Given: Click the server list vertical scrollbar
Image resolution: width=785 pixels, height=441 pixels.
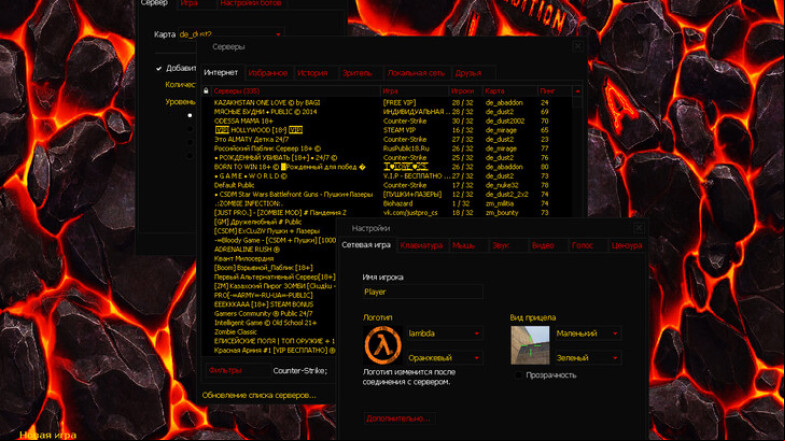Looking at the screenshot, I should (578, 155).
